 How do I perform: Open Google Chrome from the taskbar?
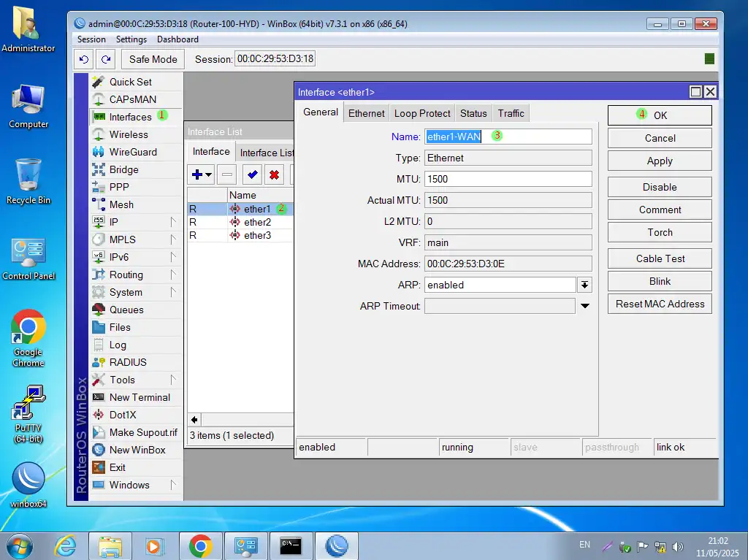(x=200, y=545)
